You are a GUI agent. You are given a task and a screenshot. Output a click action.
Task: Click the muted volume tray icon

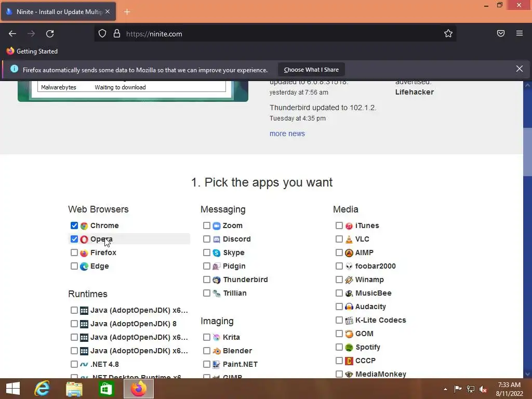coord(483,389)
